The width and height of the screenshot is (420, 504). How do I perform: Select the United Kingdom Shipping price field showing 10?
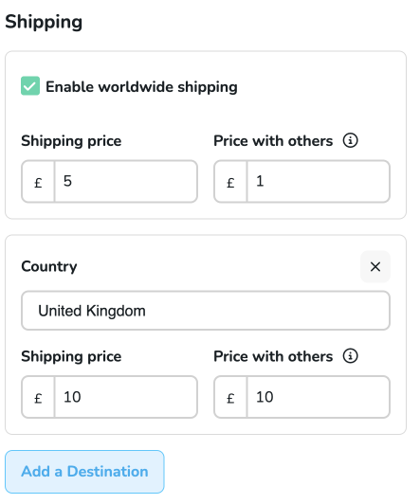126,397
